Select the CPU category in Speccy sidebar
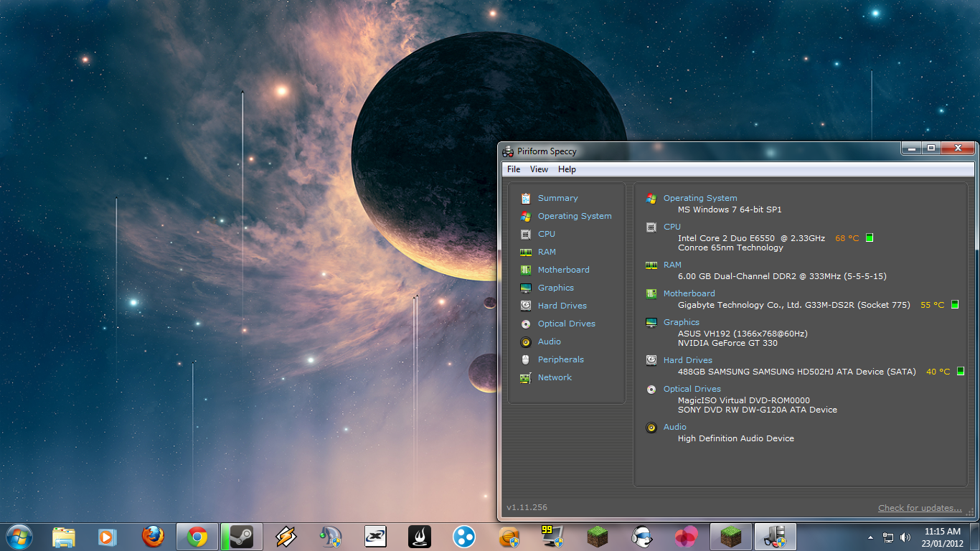Image resolution: width=980 pixels, height=551 pixels. (546, 234)
